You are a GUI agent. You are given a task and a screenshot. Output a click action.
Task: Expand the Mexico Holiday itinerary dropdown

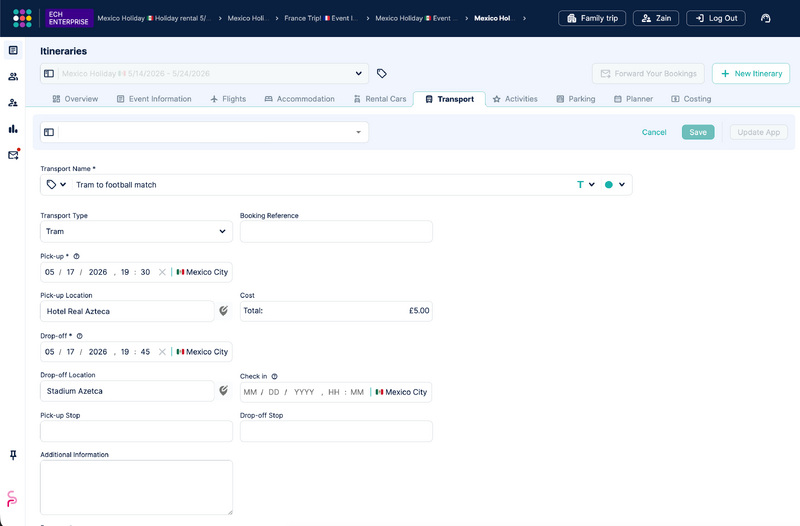point(359,73)
